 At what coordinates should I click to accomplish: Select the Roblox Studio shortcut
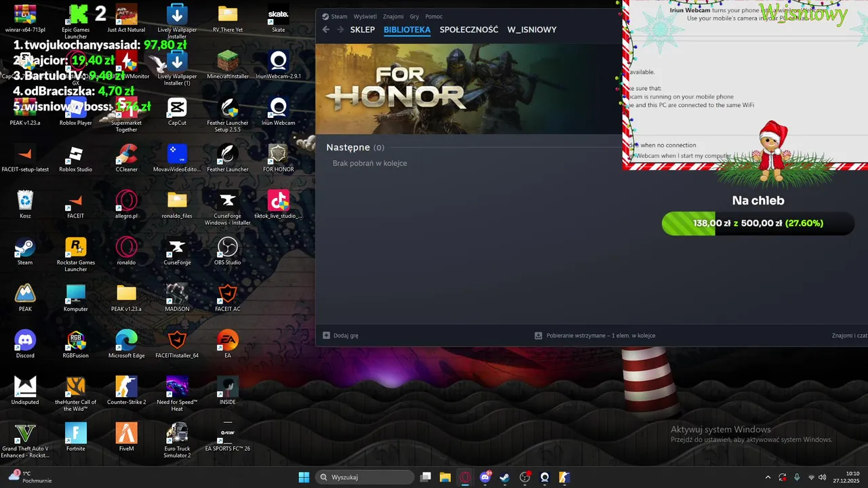tap(76, 158)
